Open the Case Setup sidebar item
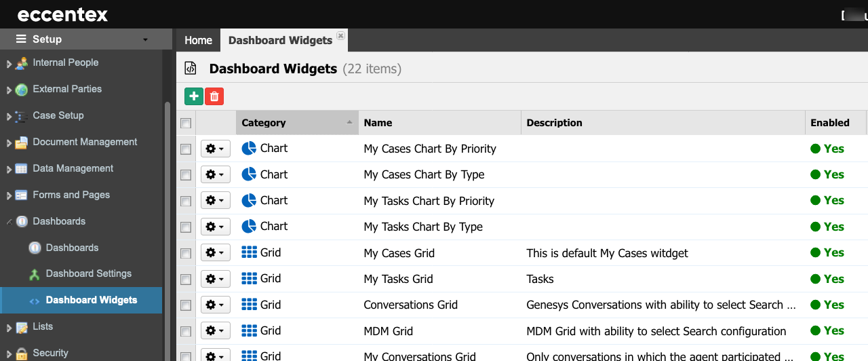 (x=58, y=115)
